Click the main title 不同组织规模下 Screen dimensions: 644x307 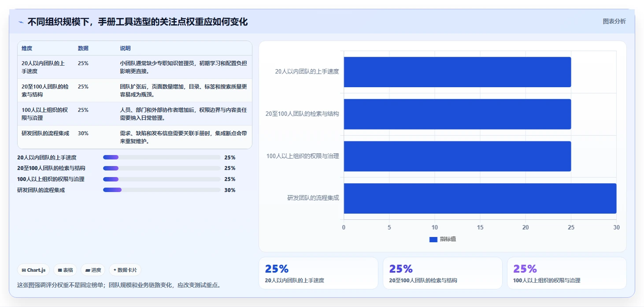(x=137, y=22)
